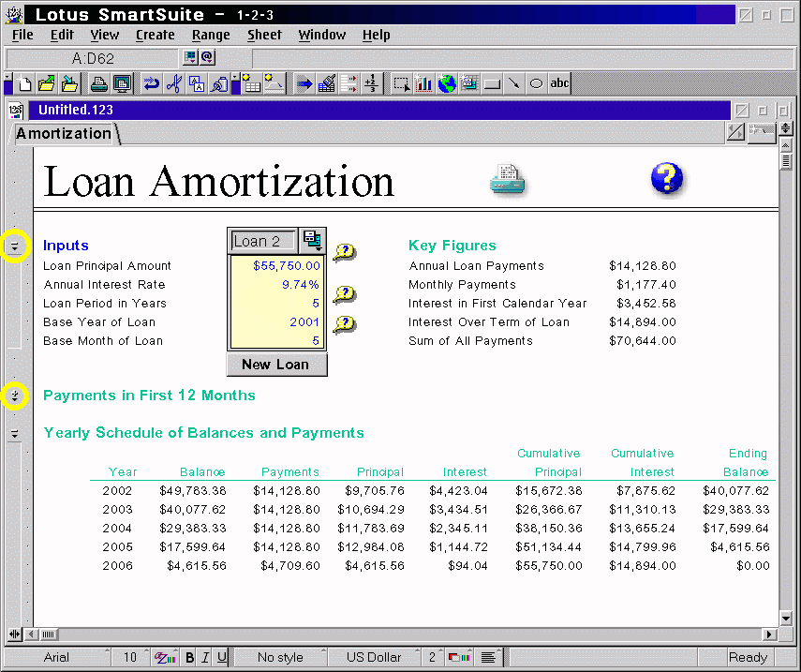Open the Sheet menu

pos(264,35)
